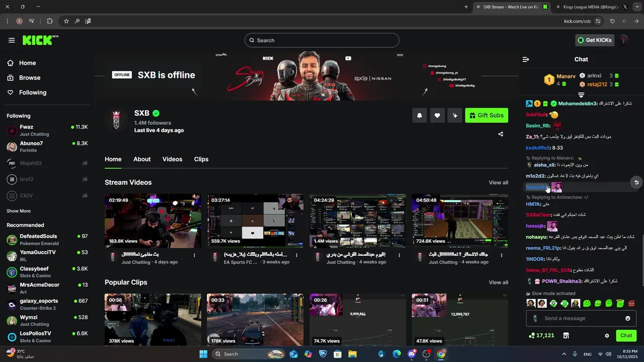Toggle notification bell for SXB
Screen dimensions: 644x362
419,116
